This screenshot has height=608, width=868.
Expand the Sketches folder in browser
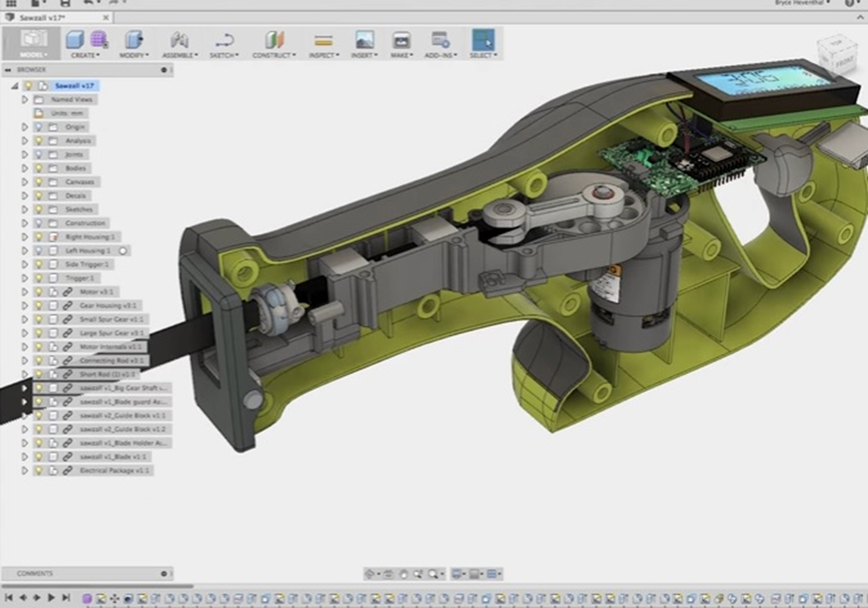(24, 209)
